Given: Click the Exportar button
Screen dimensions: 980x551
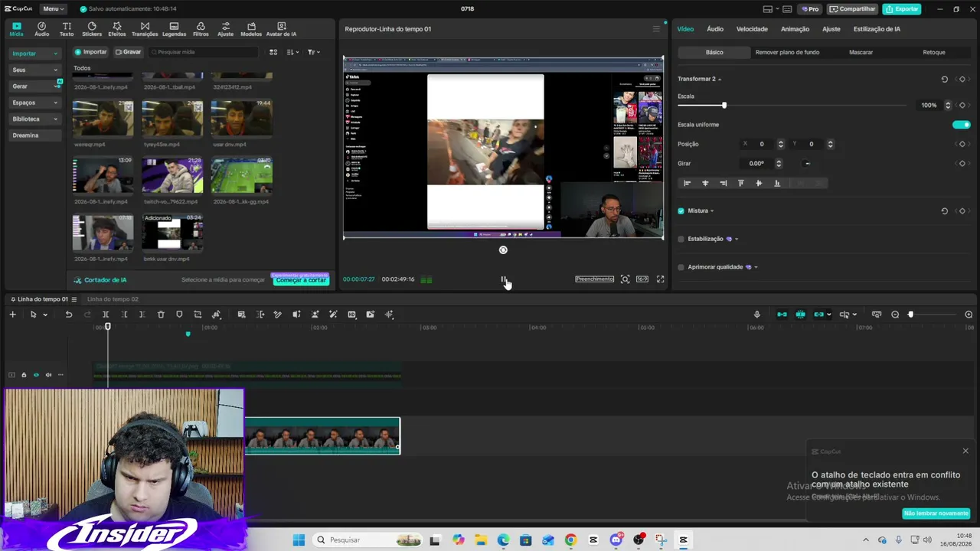Looking at the screenshot, I should point(901,9).
